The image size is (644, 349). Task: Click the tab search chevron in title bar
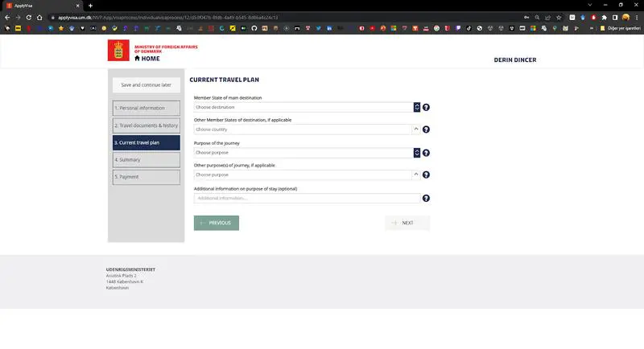[590, 6]
